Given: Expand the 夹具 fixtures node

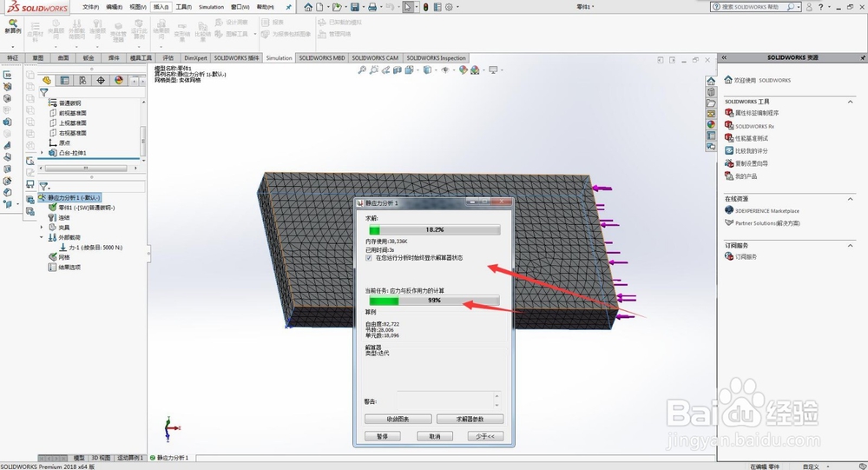Looking at the screenshot, I should [x=42, y=228].
